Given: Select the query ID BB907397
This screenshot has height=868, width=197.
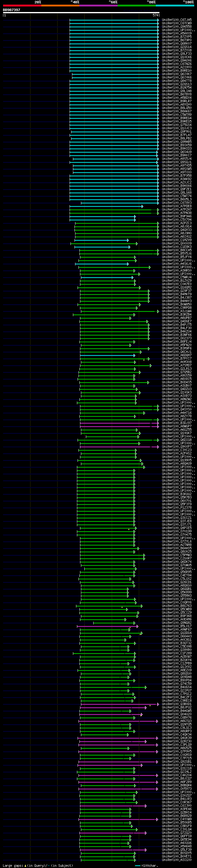Looking at the screenshot, I should click(x=11, y=10).
